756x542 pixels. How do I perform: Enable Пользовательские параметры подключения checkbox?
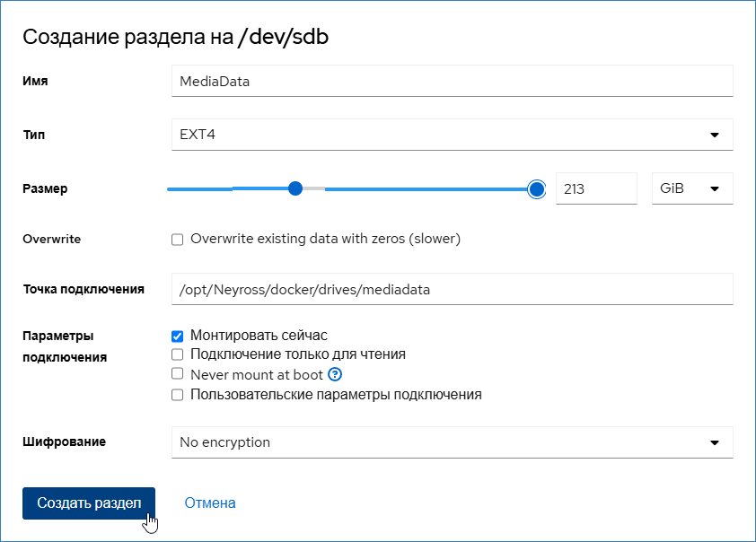pos(178,394)
